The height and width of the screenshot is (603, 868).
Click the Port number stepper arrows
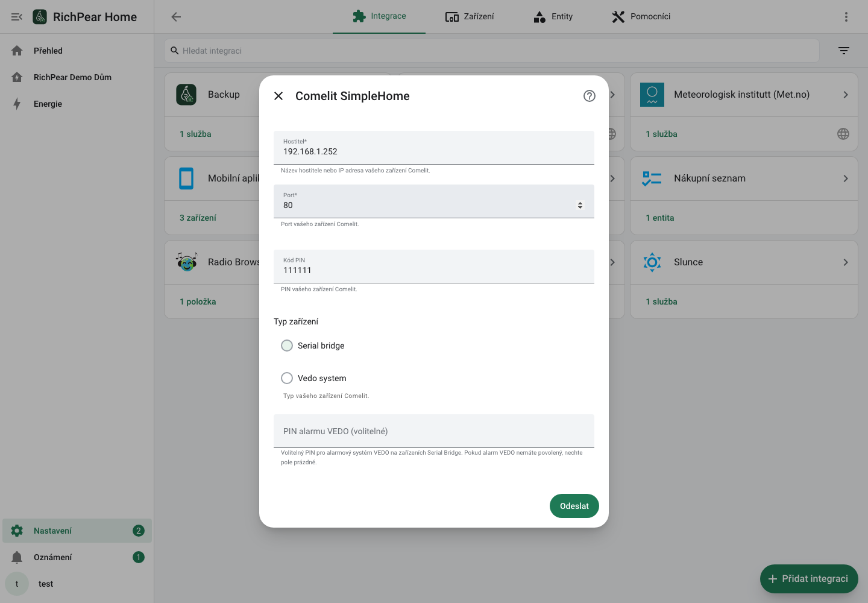[580, 206]
